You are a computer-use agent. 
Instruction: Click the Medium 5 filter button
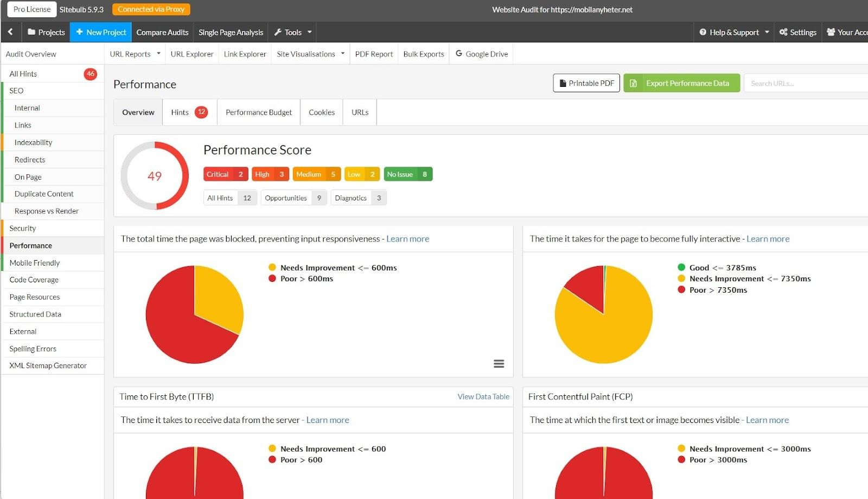(317, 174)
